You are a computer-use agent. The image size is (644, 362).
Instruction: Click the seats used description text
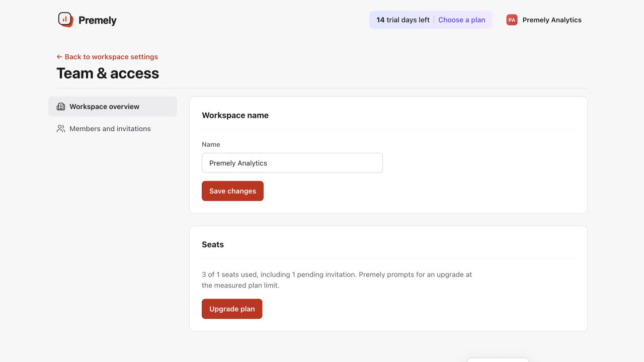(x=337, y=280)
